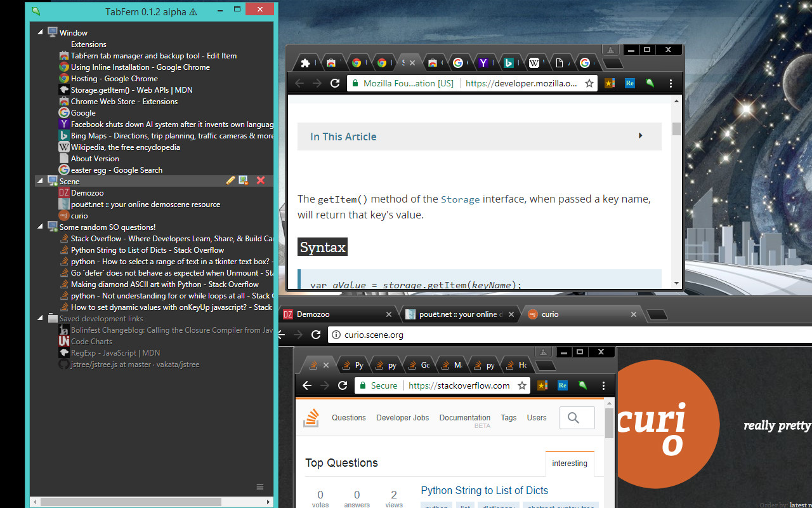Select 'easter egg - Google Search' tree item
This screenshot has width=812, height=508.
117,170
